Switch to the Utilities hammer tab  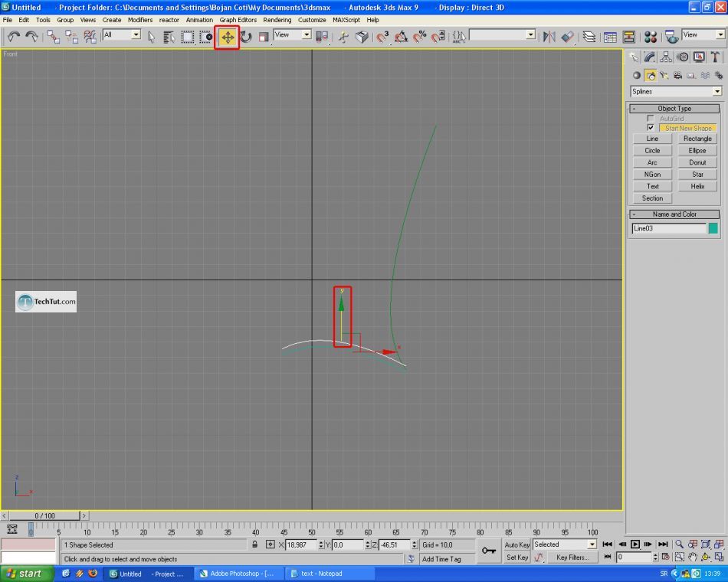[716, 57]
